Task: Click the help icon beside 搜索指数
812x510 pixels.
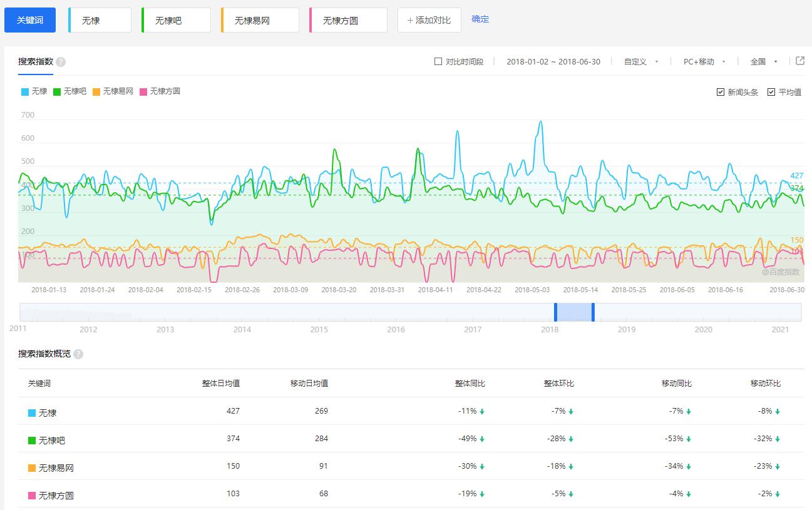Action: (61, 62)
